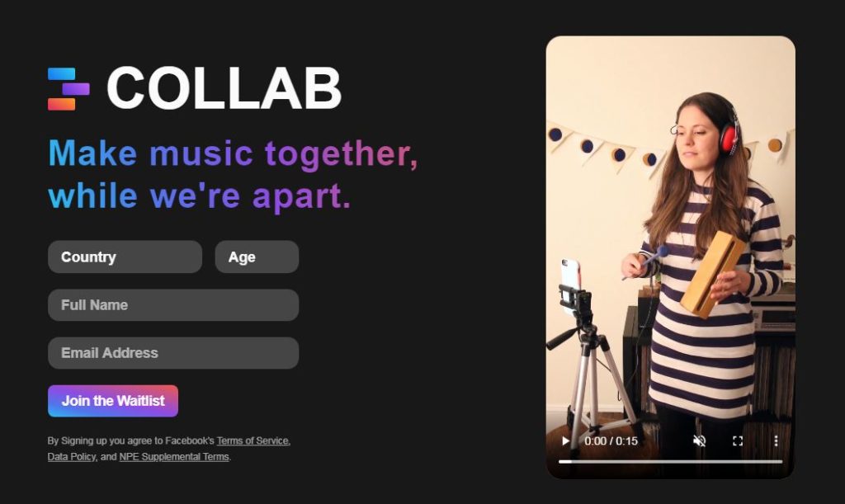The image size is (845, 504).
Task: Seek along the video progress bar
Action: (x=670, y=461)
